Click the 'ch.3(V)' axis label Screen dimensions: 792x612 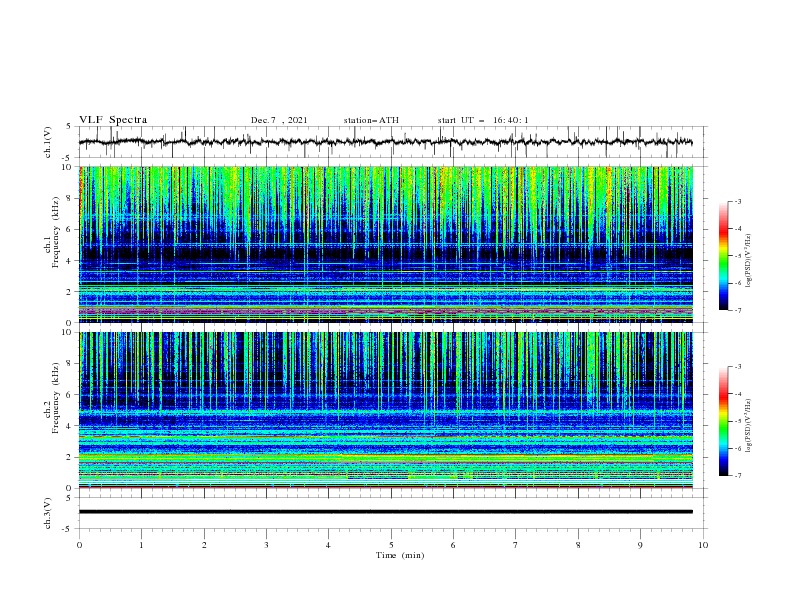[48, 513]
